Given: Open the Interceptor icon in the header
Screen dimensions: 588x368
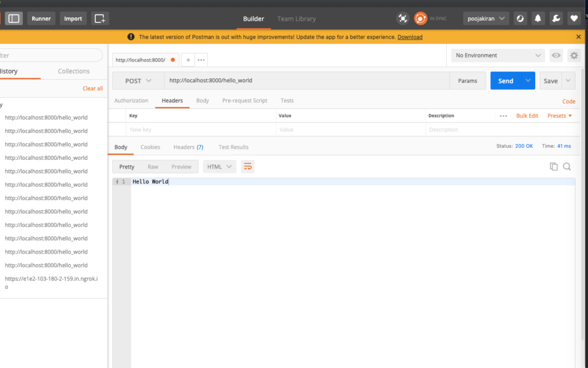Looking at the screenshot, I should pyautogui.click(x=403, y=18).
